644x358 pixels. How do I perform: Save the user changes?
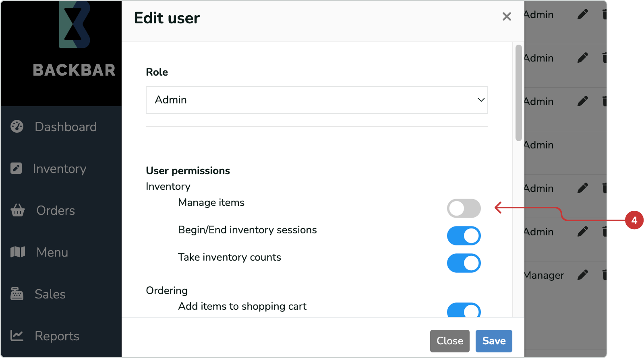(x=494, y=341)
